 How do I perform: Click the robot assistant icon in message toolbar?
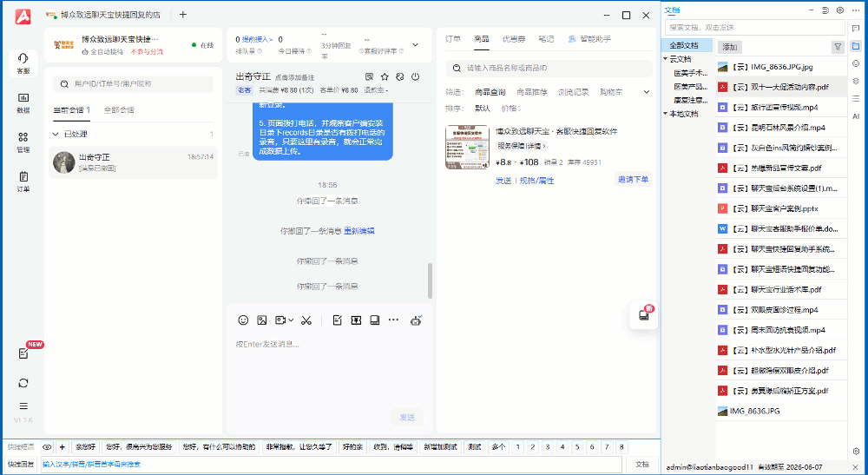point(416,320)
